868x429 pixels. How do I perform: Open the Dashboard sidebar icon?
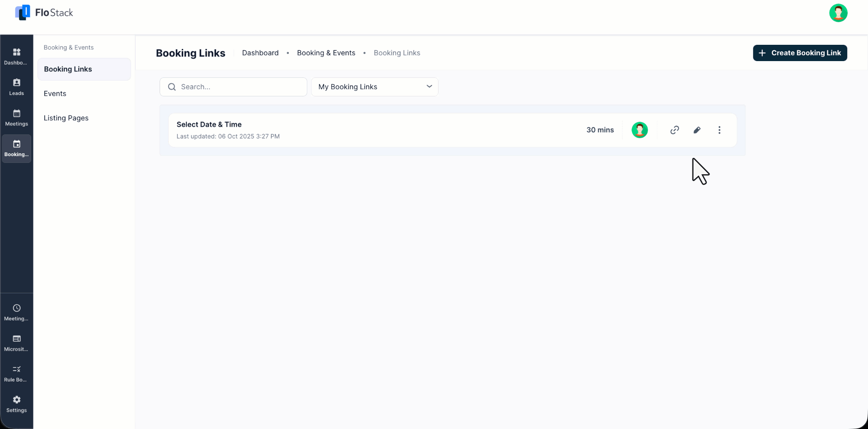[x=16, y=57]
